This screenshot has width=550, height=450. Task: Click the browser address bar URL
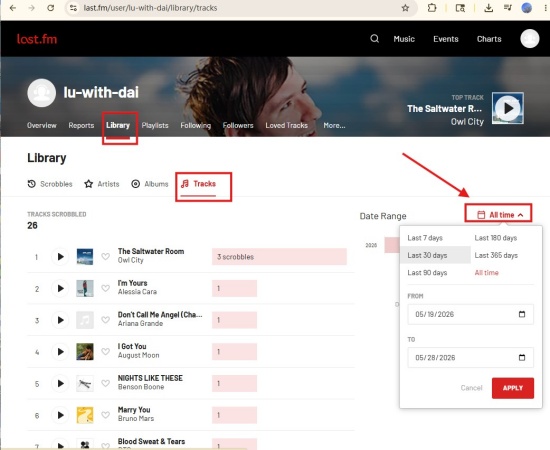150,8
